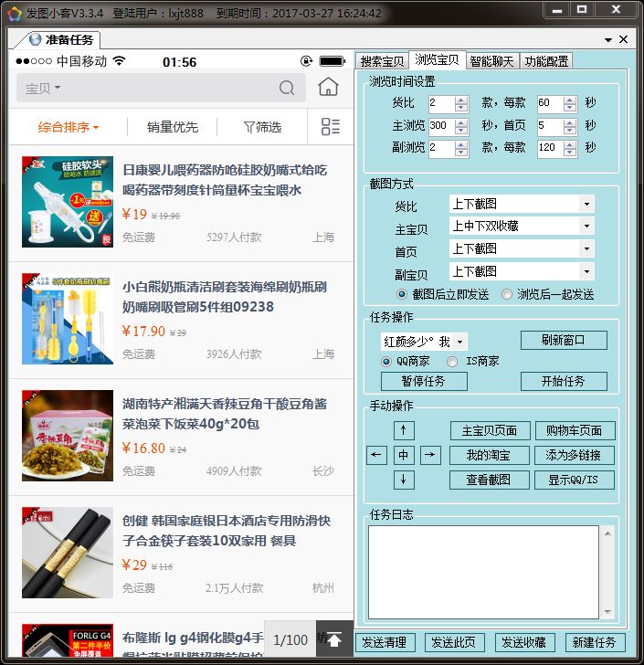Click the 副浏览 每款 120 seconds field
Screen dimensions: 644x665
[551, 148]
